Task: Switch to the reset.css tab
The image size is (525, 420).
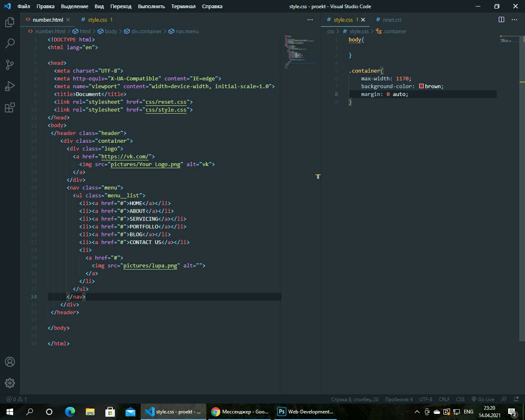Action: click(392, 20)
